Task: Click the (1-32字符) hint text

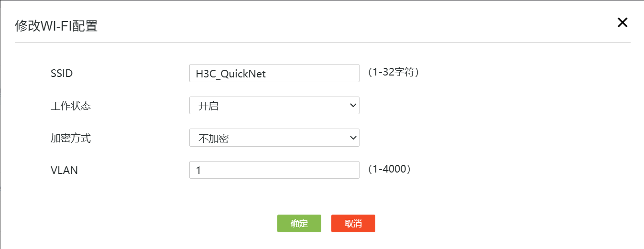Action: point(394,73)
